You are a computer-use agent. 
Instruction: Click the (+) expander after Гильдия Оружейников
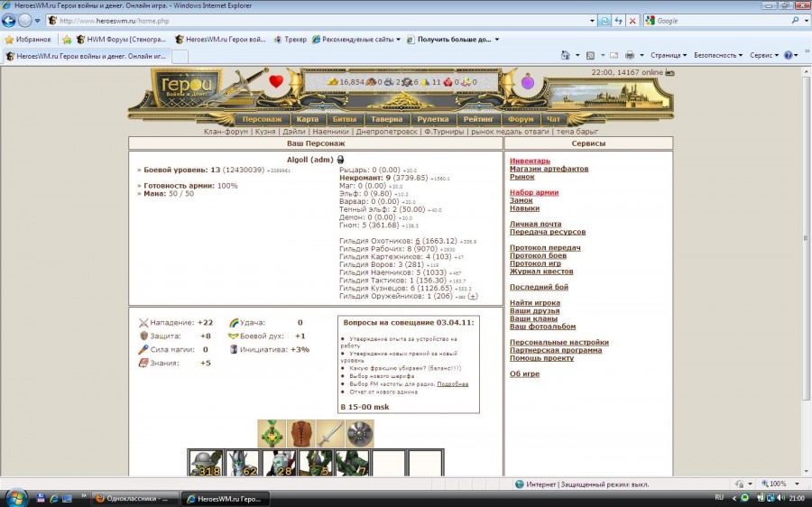(x=472, y=296)
